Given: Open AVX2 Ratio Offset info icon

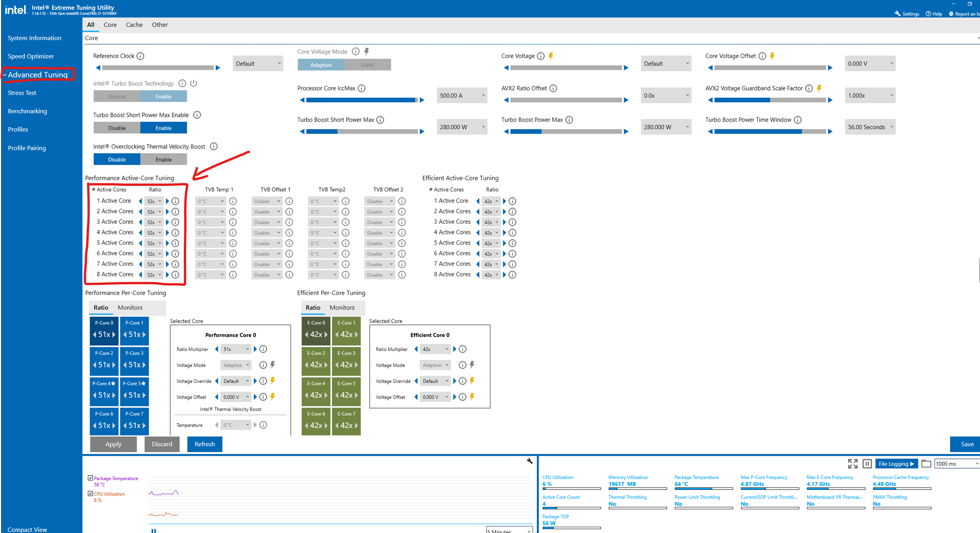Looking at the screenshot, I should tap(553, 88).
